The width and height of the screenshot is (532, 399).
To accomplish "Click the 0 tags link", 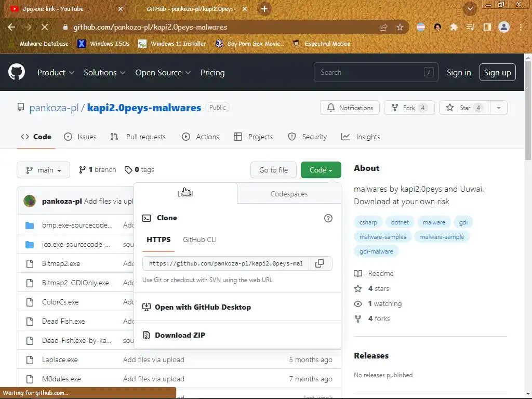I will tap(139, 170).
